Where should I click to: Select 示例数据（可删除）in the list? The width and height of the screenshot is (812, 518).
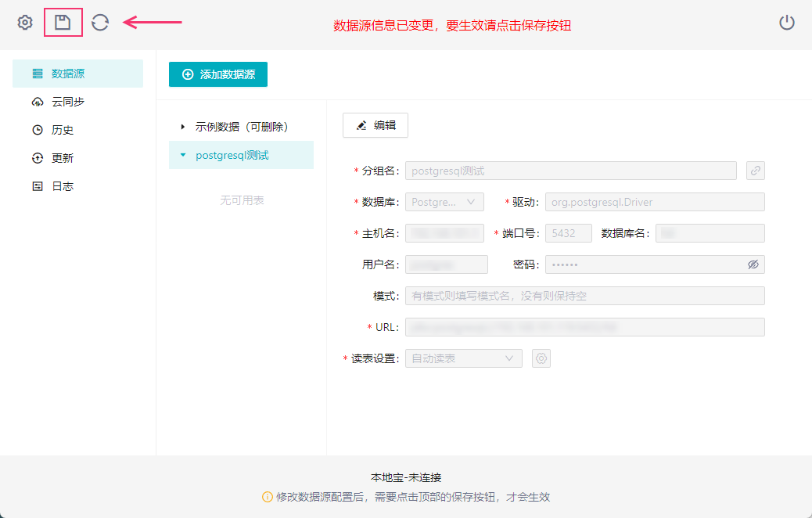[x=241, y=127]
